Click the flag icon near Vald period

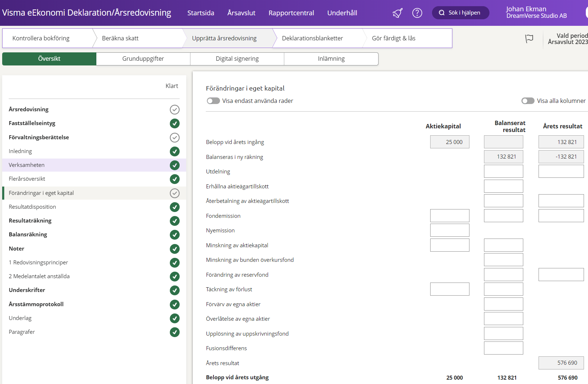[x=529, y=39]
